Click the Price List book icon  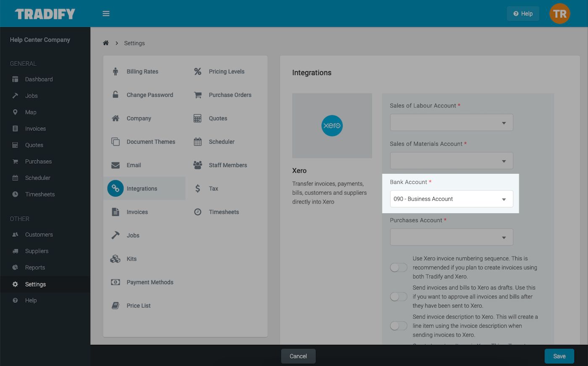(115, 306)
